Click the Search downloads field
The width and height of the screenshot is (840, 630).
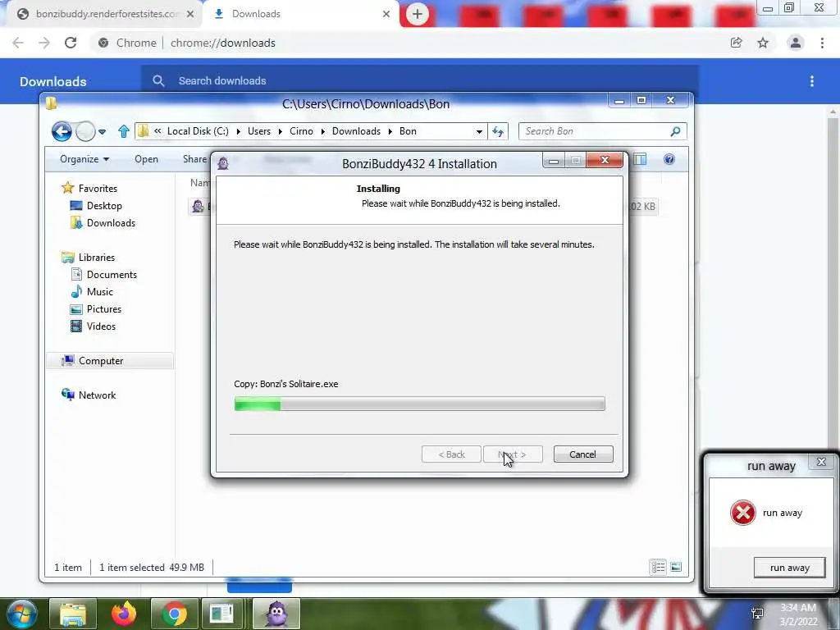tap(419, 81)
